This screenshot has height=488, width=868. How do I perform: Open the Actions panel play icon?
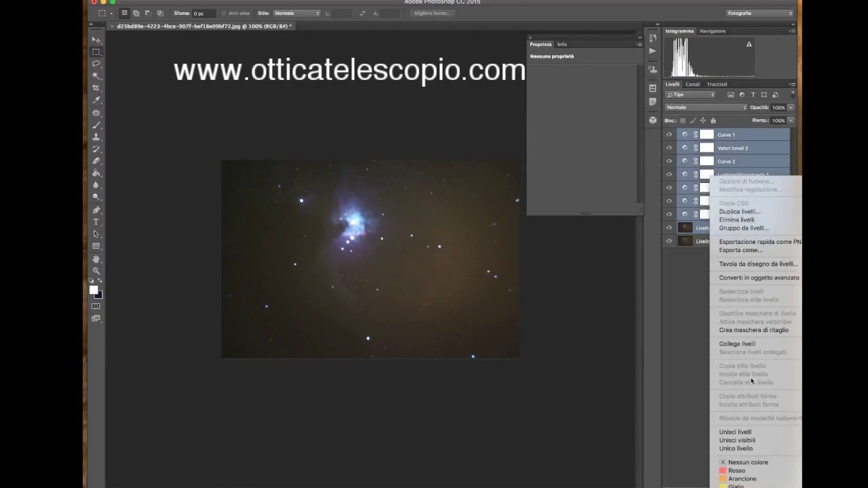[652, 51]
